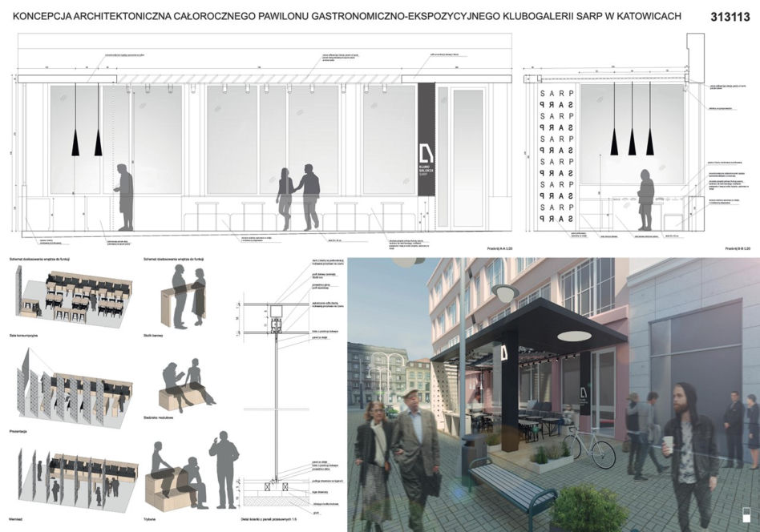Viewport: 760px width, 532px height.
Task: Click the "Przekrój B-B 1:20" label
Action: point(738,248)
